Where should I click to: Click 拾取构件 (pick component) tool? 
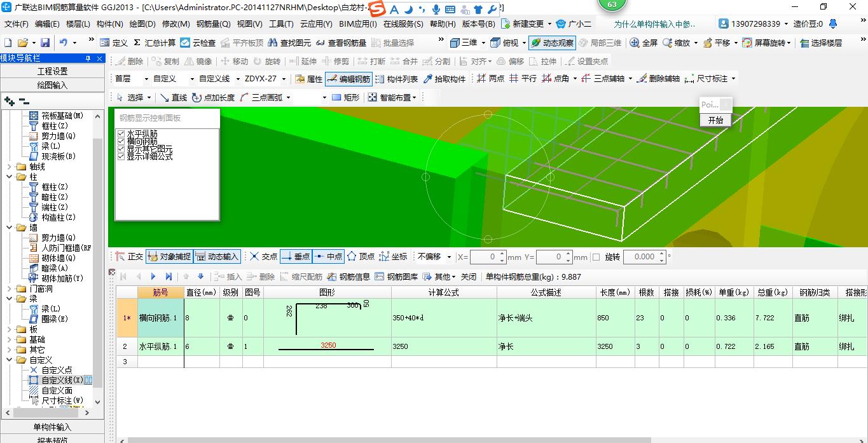click(x=444, y=79)
